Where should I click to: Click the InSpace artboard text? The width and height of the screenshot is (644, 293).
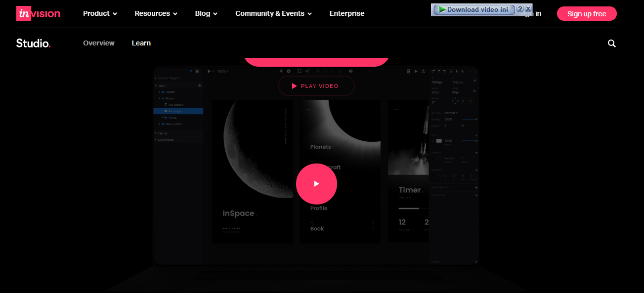coord(239,213)
